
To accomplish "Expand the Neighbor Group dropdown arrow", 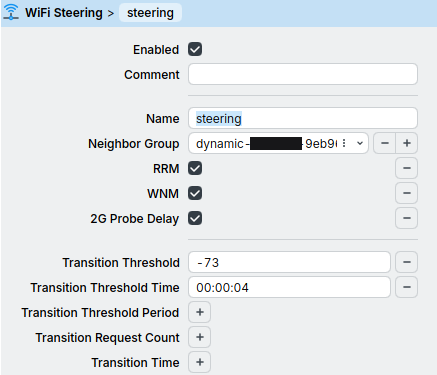I will 360,143.
